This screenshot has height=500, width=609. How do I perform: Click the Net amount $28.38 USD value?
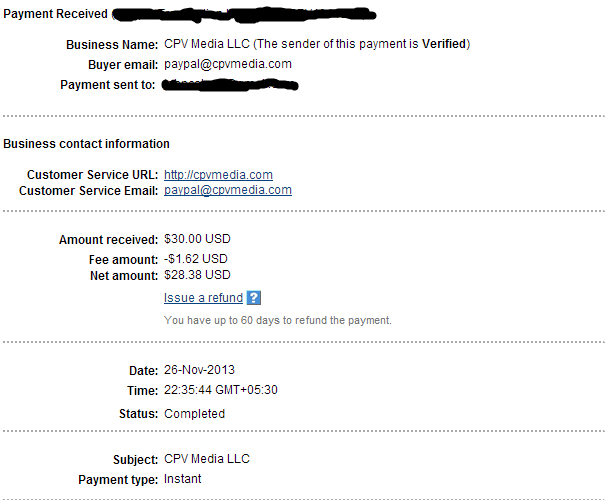tap(197, 275)
